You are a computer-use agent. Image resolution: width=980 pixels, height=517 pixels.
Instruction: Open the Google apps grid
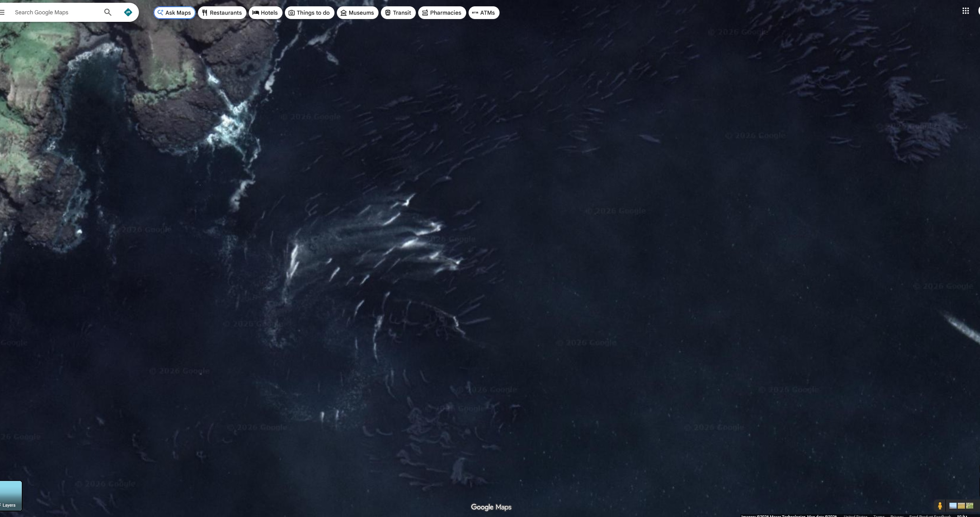[965, 11]
